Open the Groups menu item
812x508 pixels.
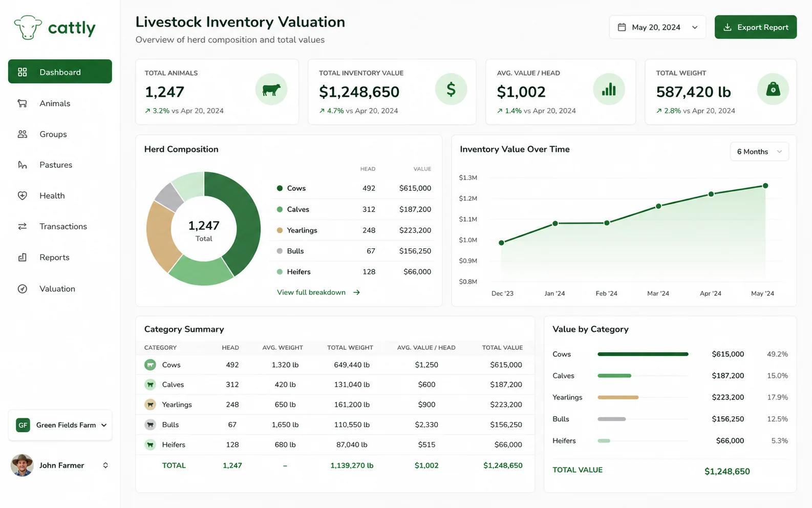pyautogui.click(x=60, y=134)
